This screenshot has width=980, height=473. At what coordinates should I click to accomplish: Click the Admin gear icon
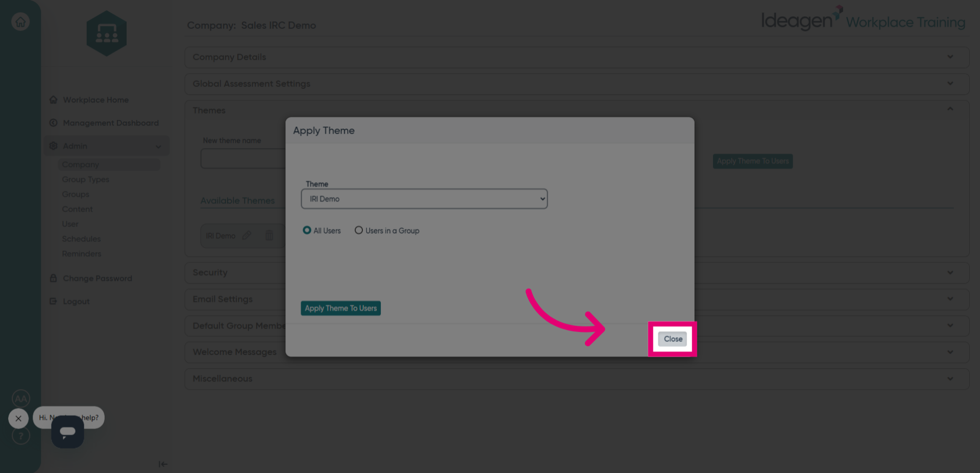53,146
